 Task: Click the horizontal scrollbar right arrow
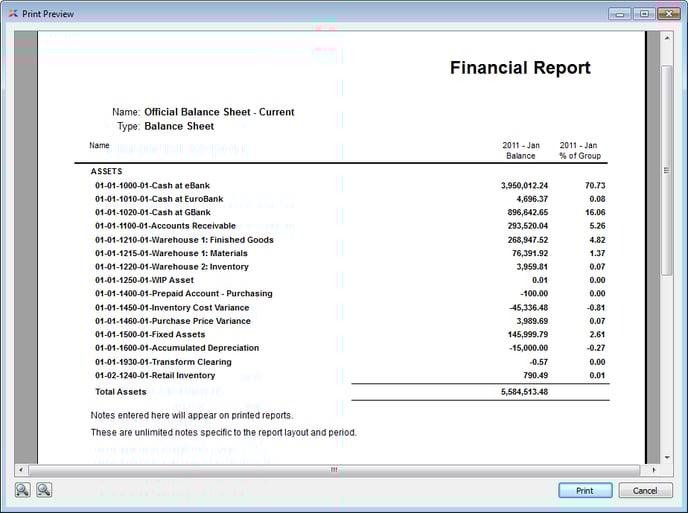click(x=653, y=469)
